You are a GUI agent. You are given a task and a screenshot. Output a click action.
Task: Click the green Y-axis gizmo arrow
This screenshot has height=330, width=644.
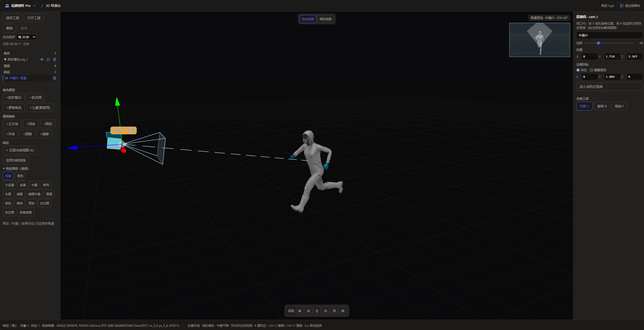117,101
